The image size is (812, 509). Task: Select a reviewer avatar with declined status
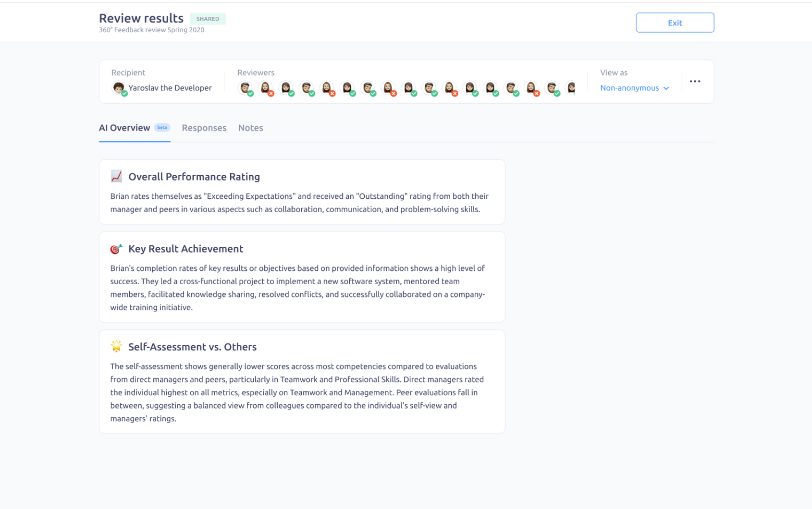266,87
